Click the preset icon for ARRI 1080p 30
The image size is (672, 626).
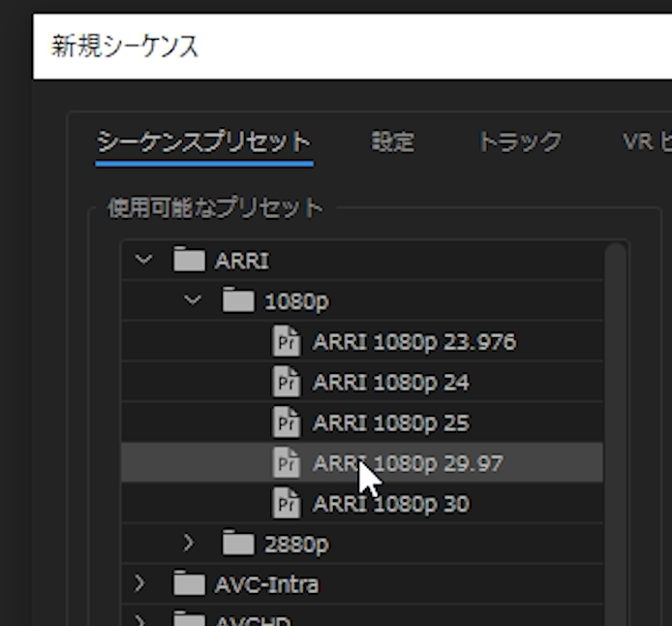pyautogui.click(x=287, y=503)
